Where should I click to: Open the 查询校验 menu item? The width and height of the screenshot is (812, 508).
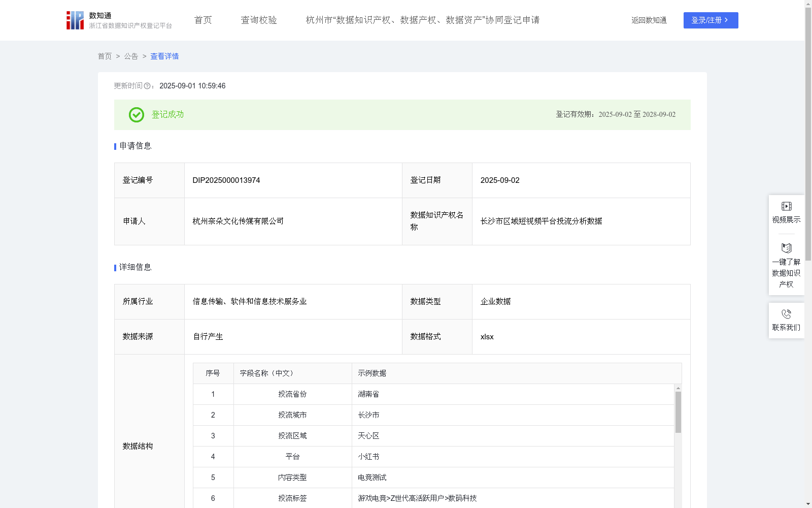(x=259, y=20)
